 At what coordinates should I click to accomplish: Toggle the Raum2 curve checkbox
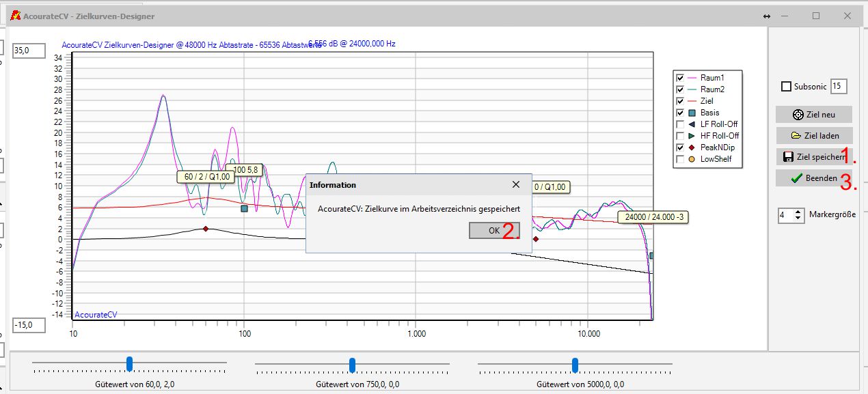coord(680,89)
